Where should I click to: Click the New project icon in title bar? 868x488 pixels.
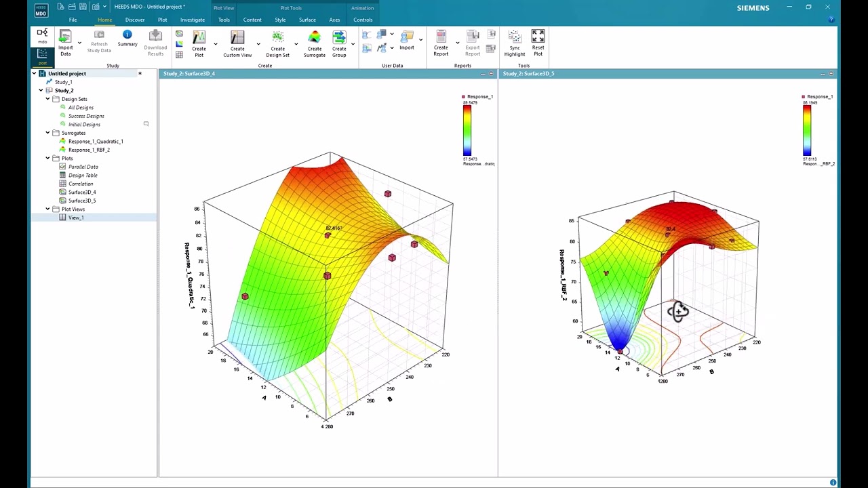click(61, 7)
